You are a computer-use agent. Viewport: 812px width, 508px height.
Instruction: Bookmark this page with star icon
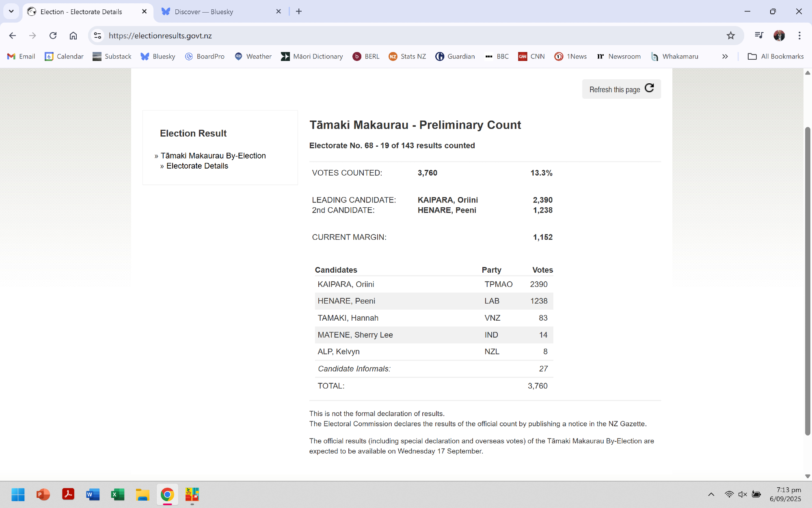click(731, 36)
